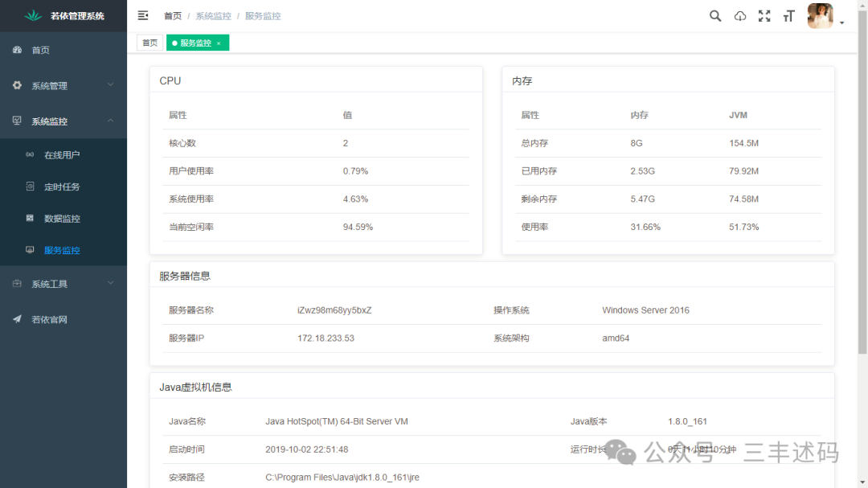Expand 系统管理 menu chevron
The image size is (868, 488).
click(x=111, y=84)
